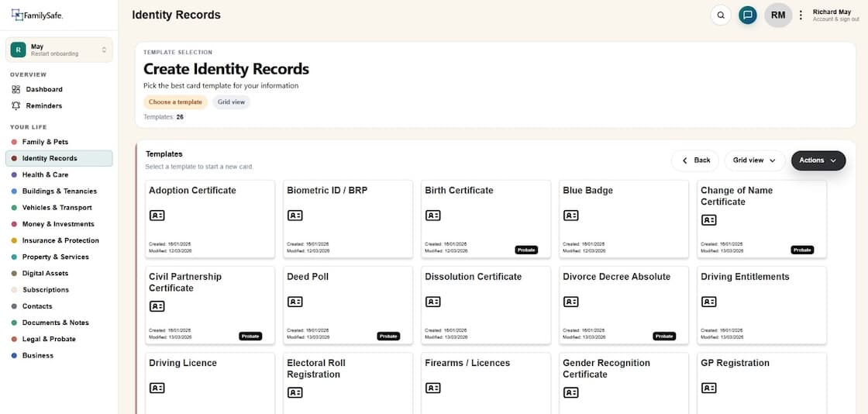The height and width of the screenshot is (414, 868).
Task: Open Property & Services section
Action: point(55,257)
